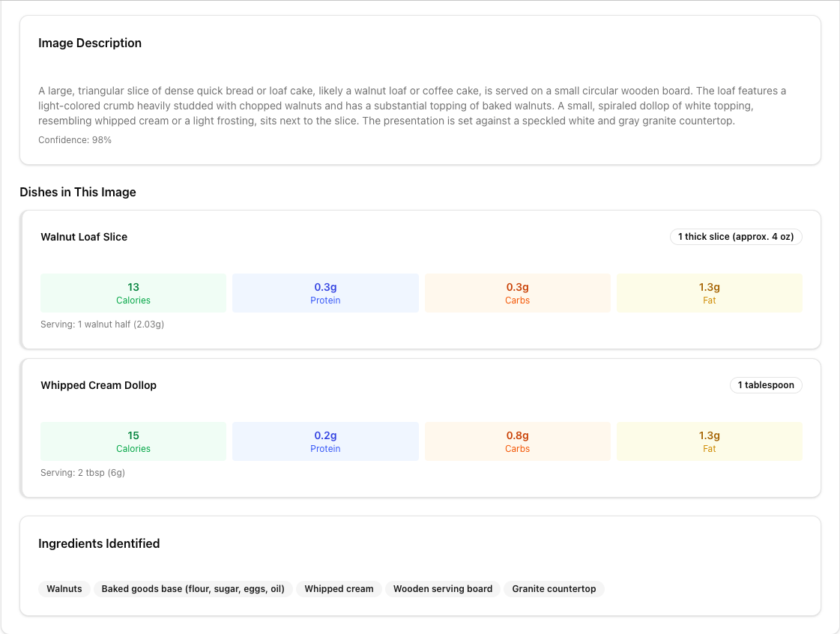840x634 pixels.
Task: Select the Fat tile in Walnut Loaf Slice card
Action: click(x=709, y=293)
